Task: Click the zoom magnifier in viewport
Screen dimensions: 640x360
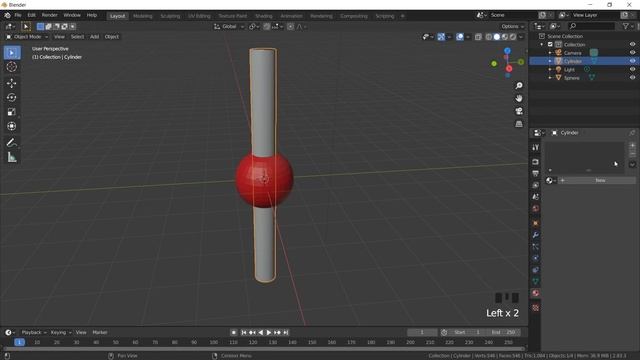Action: tap(519, 86)
